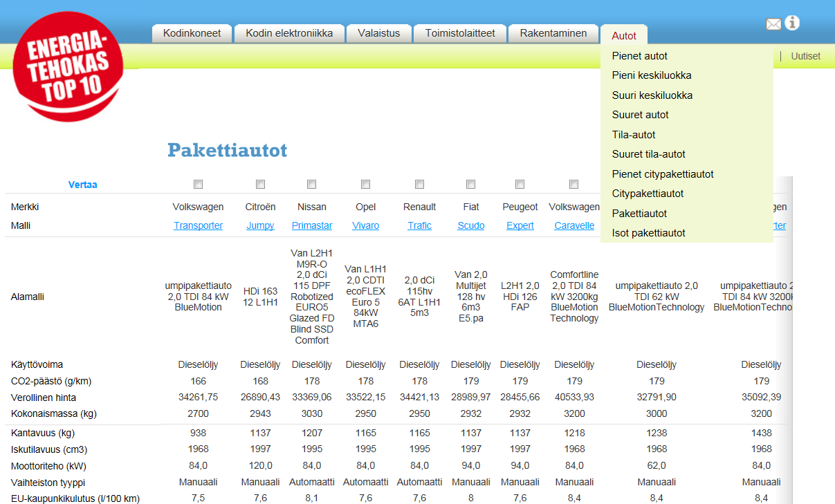Click the payload value 938
The image size is (835, 504).
(199, 433)
